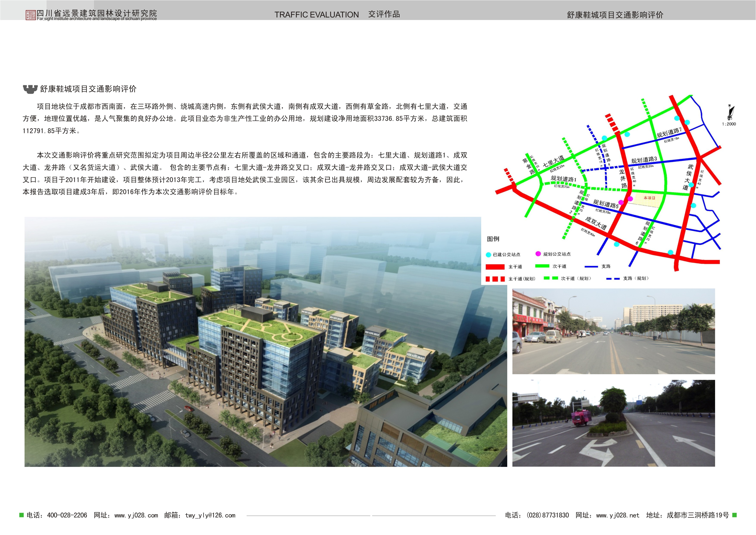Click the 已建公交站点 legend label

pyautogui.click(x=507, y=255)
